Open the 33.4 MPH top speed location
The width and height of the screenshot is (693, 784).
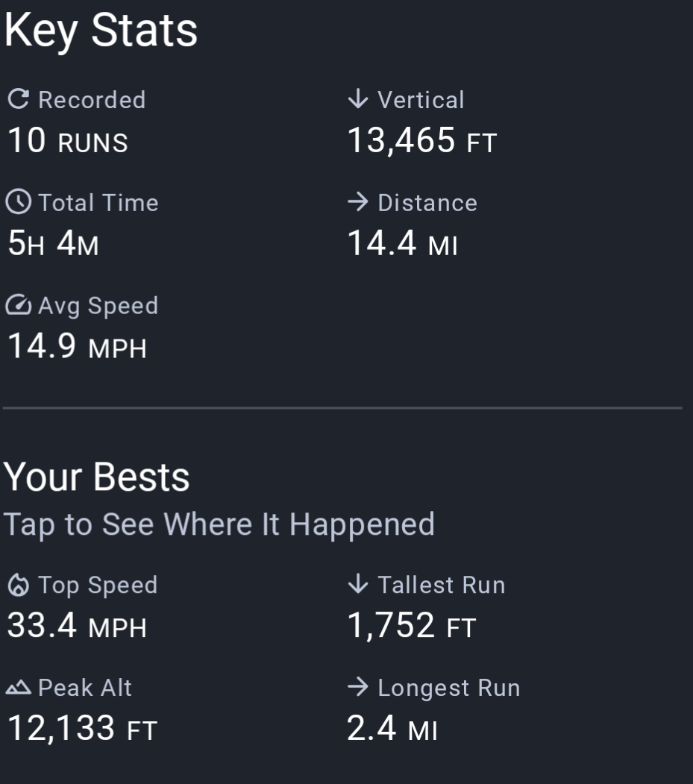click(77, 626)
